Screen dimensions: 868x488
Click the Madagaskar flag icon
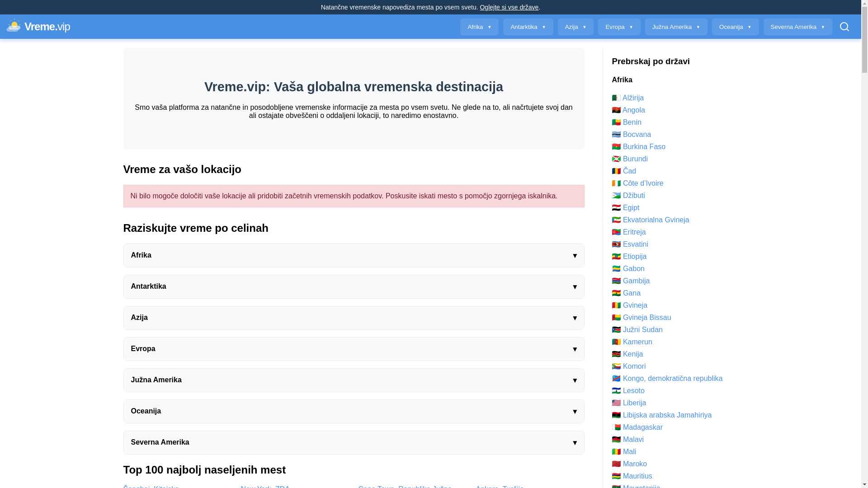point(616,427)
